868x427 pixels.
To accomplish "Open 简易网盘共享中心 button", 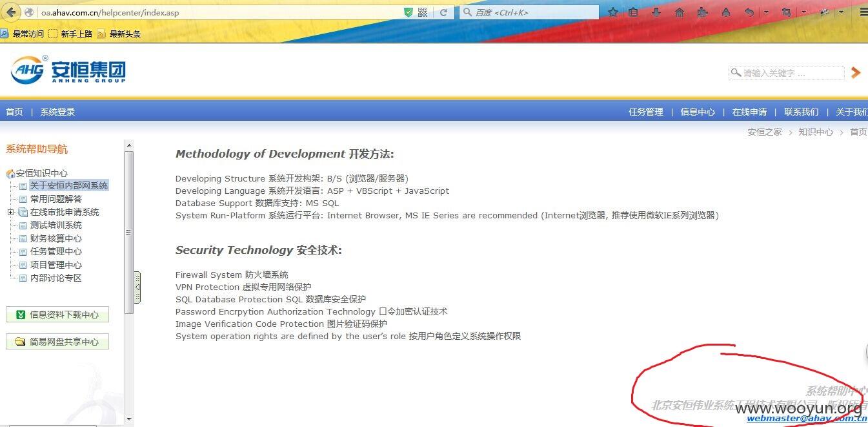I will click(x=57, y=342).
